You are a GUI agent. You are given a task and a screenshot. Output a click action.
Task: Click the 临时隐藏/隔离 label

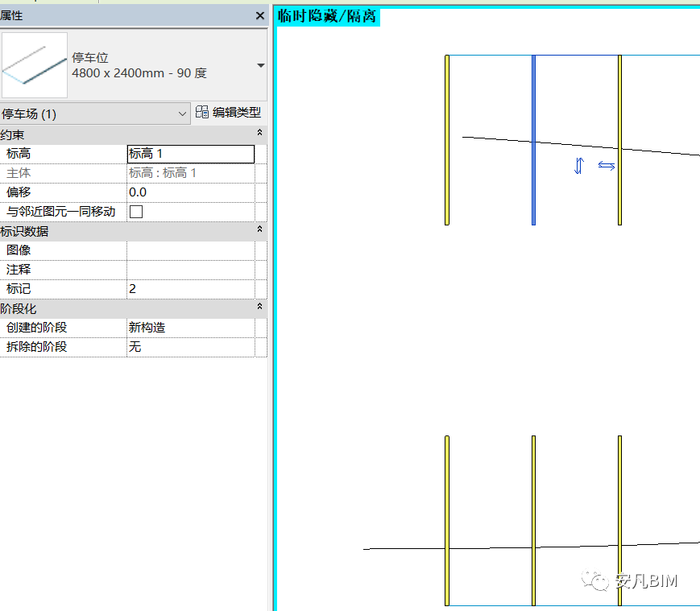327,16
